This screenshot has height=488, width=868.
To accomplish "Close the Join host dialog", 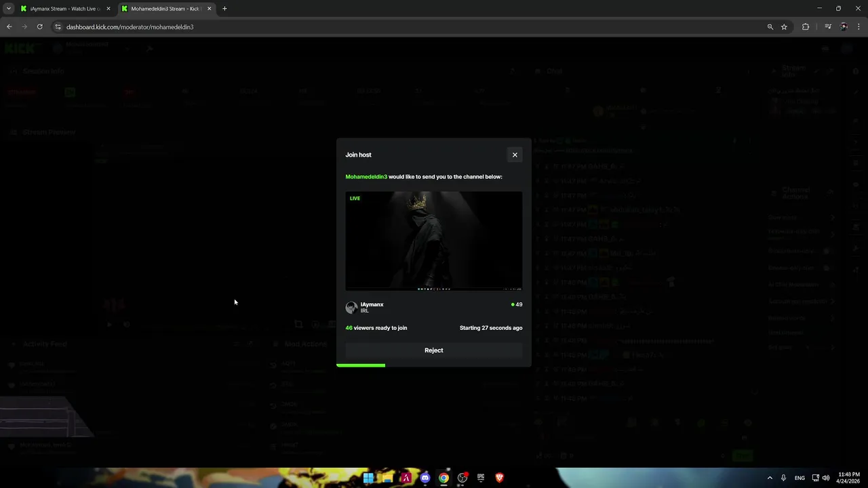I will [x=515, y=155].
